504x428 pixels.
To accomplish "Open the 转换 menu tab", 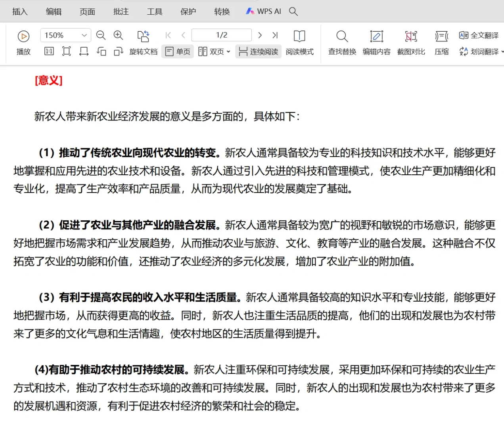I will 222,11.
